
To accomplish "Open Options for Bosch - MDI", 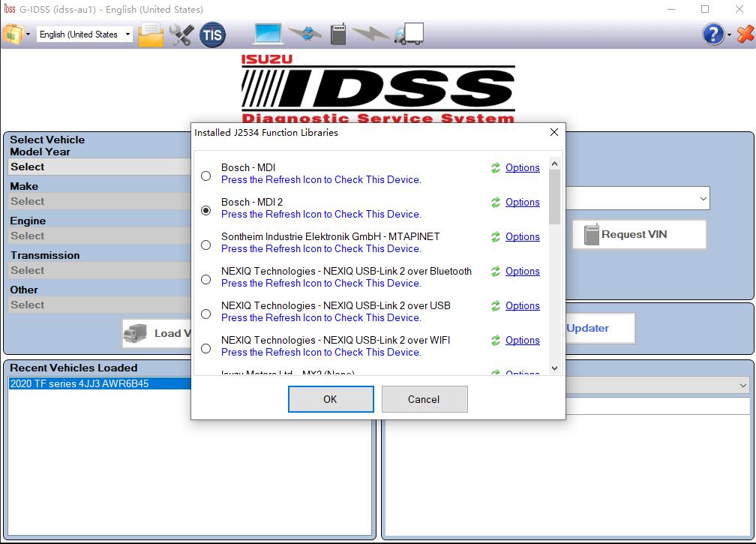I will coord(522,168).
